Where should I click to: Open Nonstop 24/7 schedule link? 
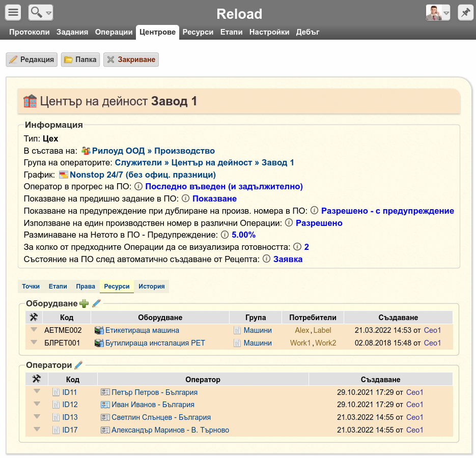click(143, 175)
